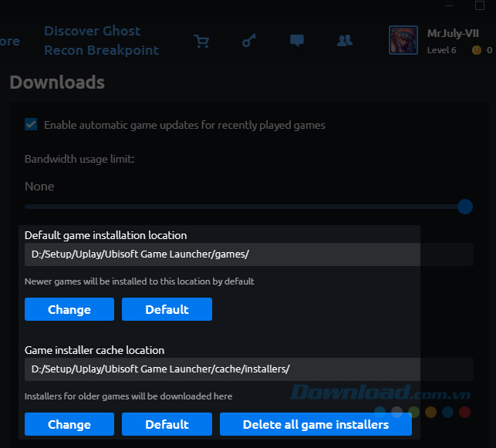
Task: Open the chat messages icon
Action: coord(297,40)
